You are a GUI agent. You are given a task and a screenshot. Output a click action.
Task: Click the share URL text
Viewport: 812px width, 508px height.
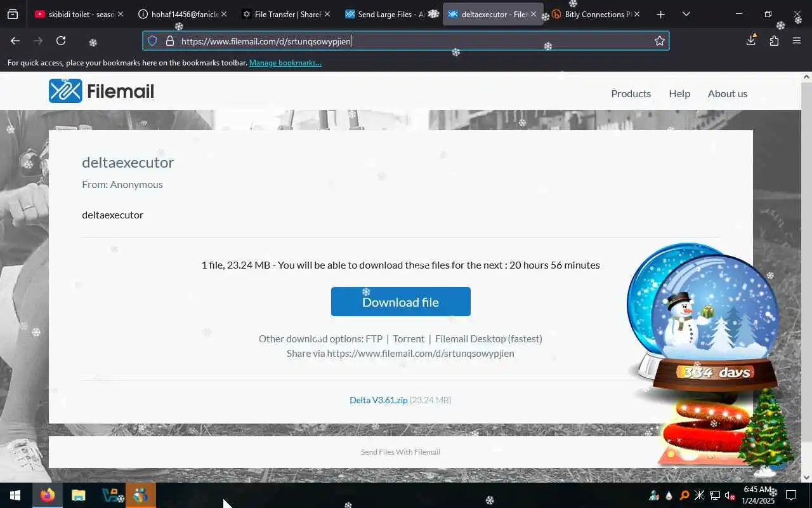(421, 353)
